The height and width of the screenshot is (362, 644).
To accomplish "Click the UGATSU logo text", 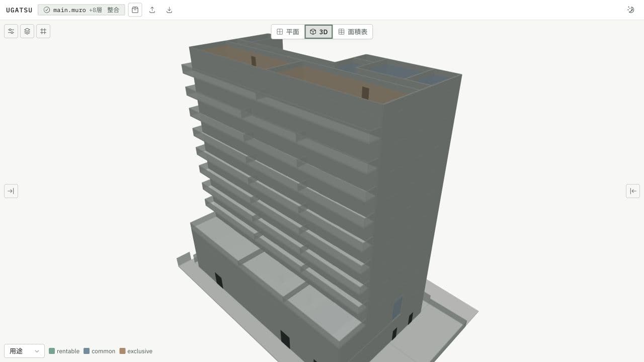I will 19,10.
